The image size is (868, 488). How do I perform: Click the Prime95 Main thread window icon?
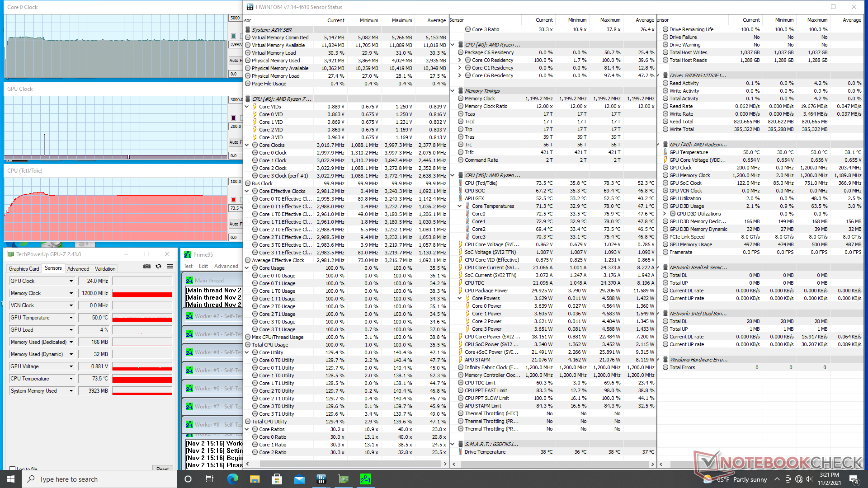[x=189, y=281]
